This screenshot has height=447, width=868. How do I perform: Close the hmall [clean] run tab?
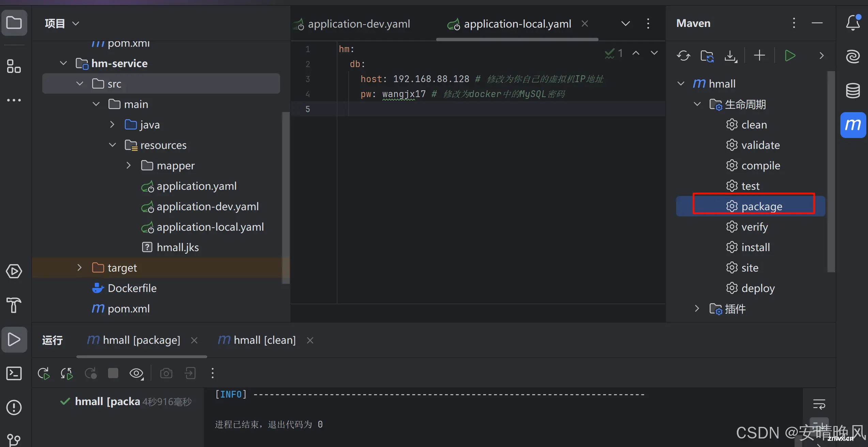[x=310, y=340]
